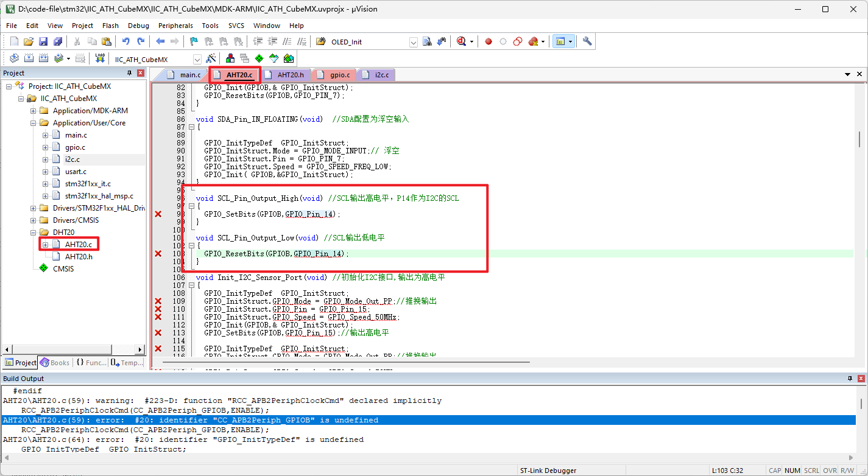This screenshot has height=476, width=868.
Task: Open the Flash menu
Action: (x=110, y=26)
